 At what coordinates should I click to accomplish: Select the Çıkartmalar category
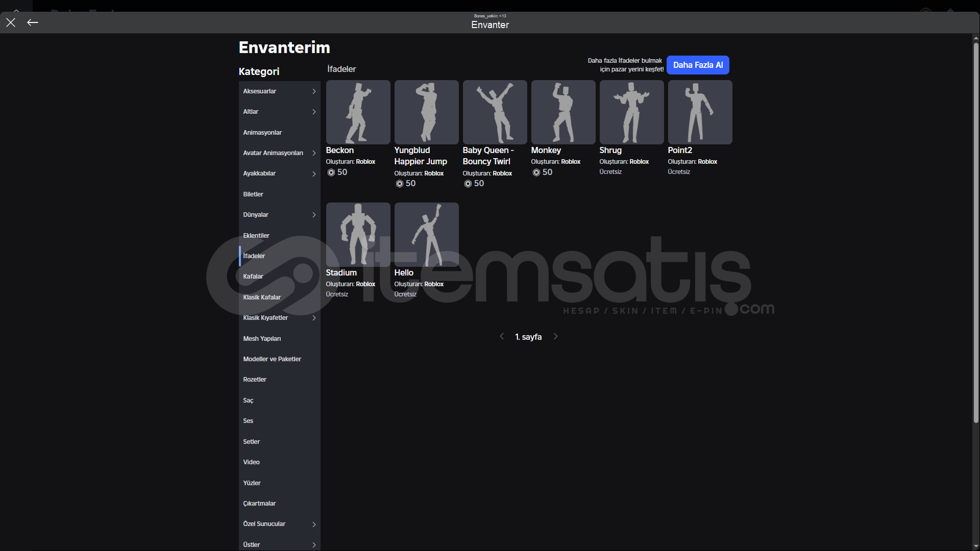point(280,504)
